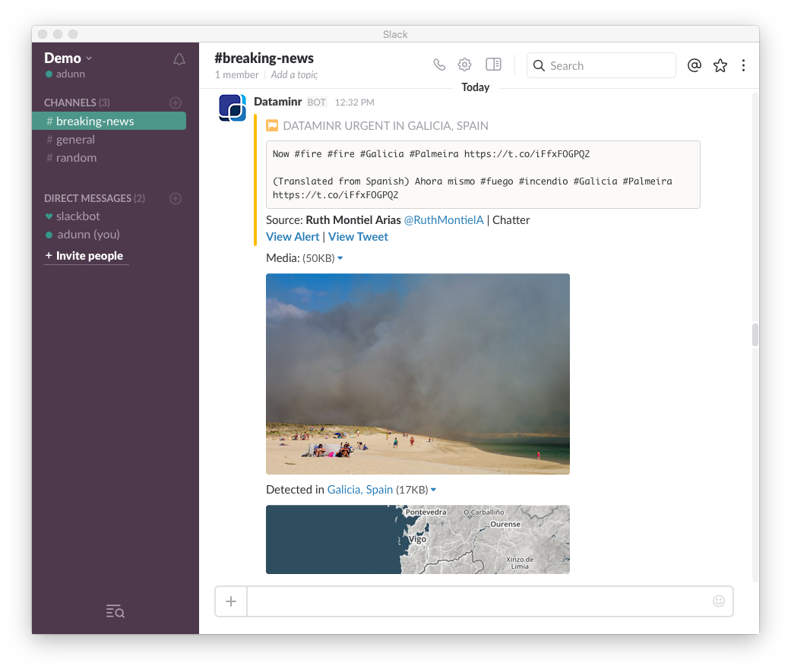Click the Today date divider label
Image resolution: width=791 pixels, height=672 pixels.
click(x=476, y=87)
